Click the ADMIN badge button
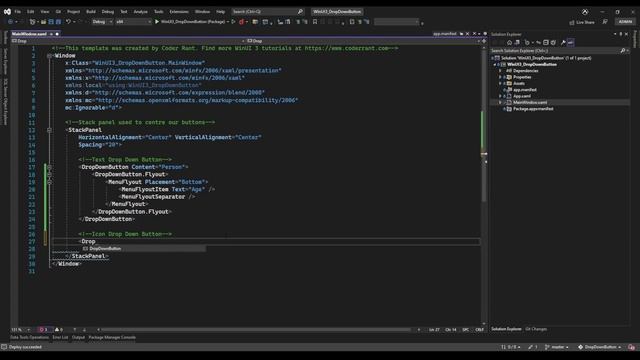 click(625, 22)
